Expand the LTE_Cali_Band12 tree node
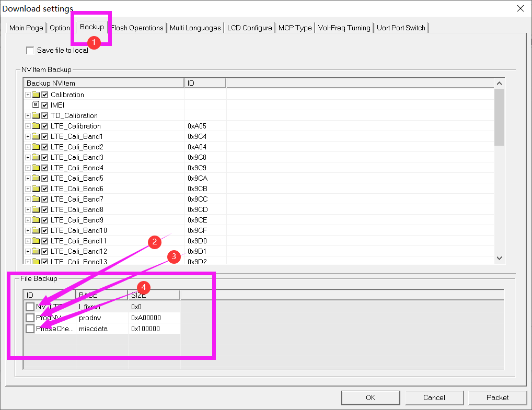The image size is (532, 410). pyautogui.click(x=28, y=251)
